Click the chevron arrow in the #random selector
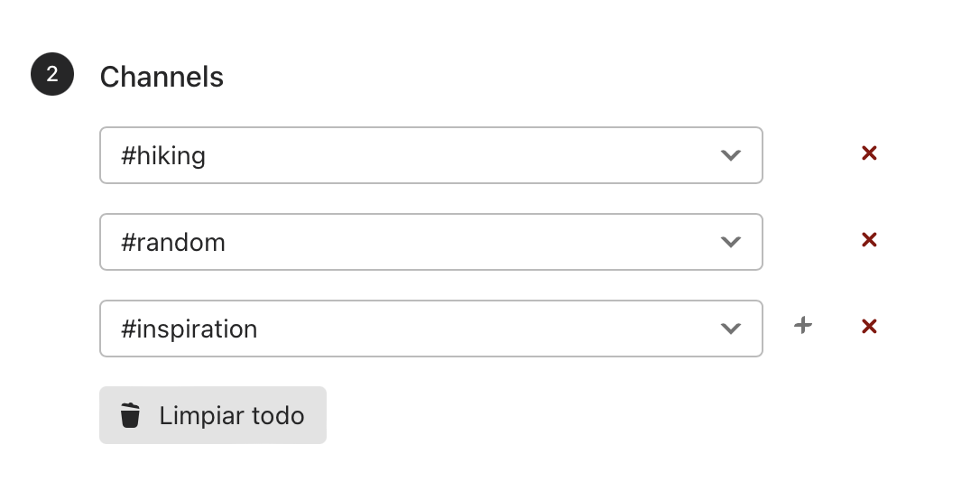The image size is (980, 500). (731, 242)
